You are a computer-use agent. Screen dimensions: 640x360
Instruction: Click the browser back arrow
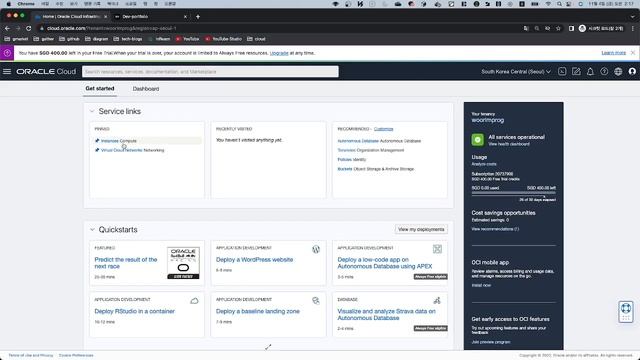click(7, 28)
